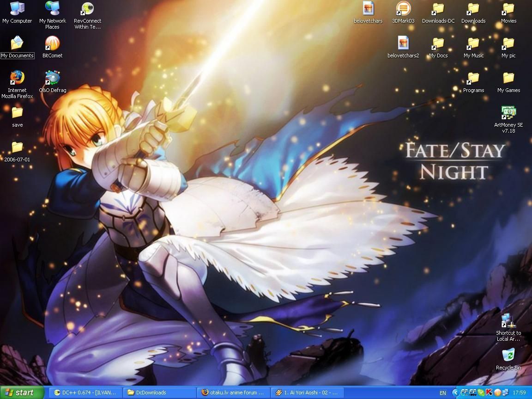Viewport: 532px width, 399px height.
Task: Open the My Music folder shortcut
Action: (473, 47)
